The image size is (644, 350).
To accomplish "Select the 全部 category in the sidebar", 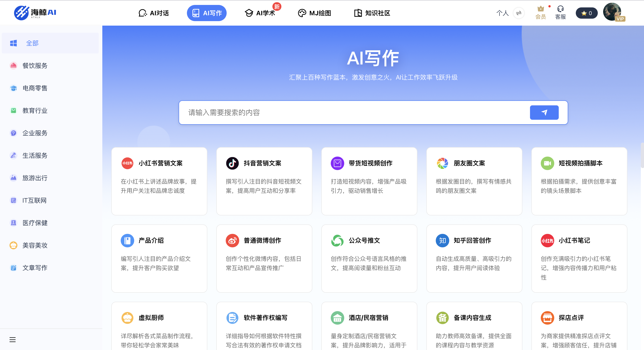I will [x=32, y=43].
